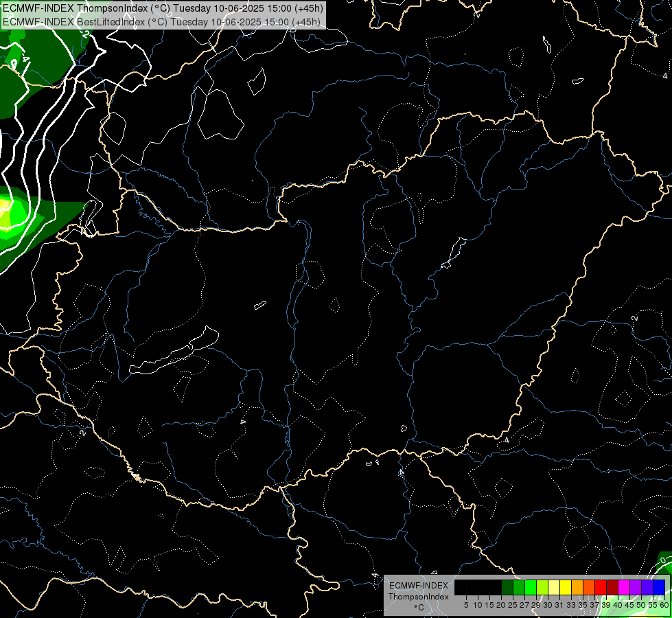Click the legend scale value 55

(x=653, y=605)
